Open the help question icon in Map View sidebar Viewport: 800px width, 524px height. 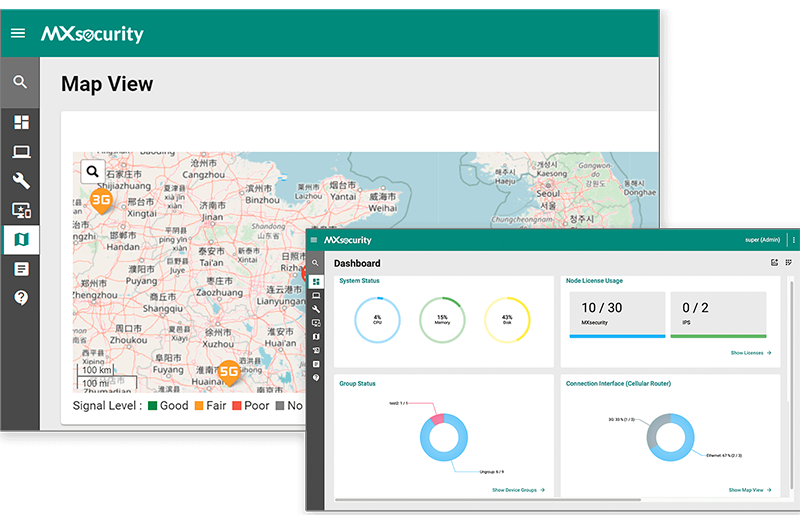[x=21, y=297]
